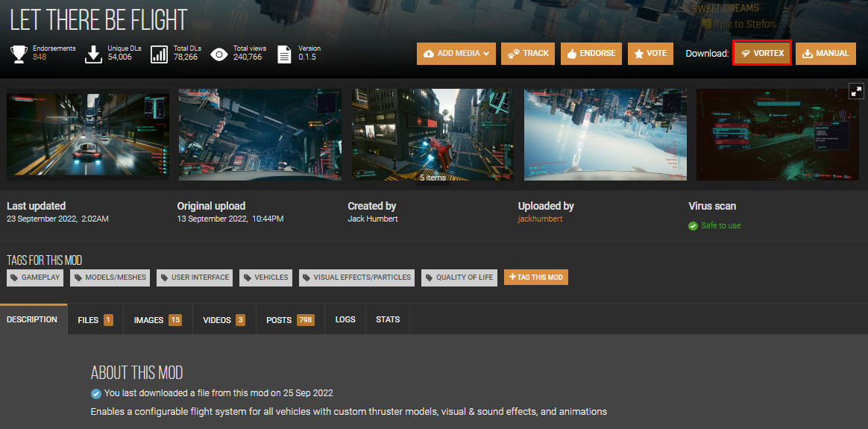Viewport: 868px width, 429px height.
Task: Click the green Safe to use checkmark
Action: 693,226
